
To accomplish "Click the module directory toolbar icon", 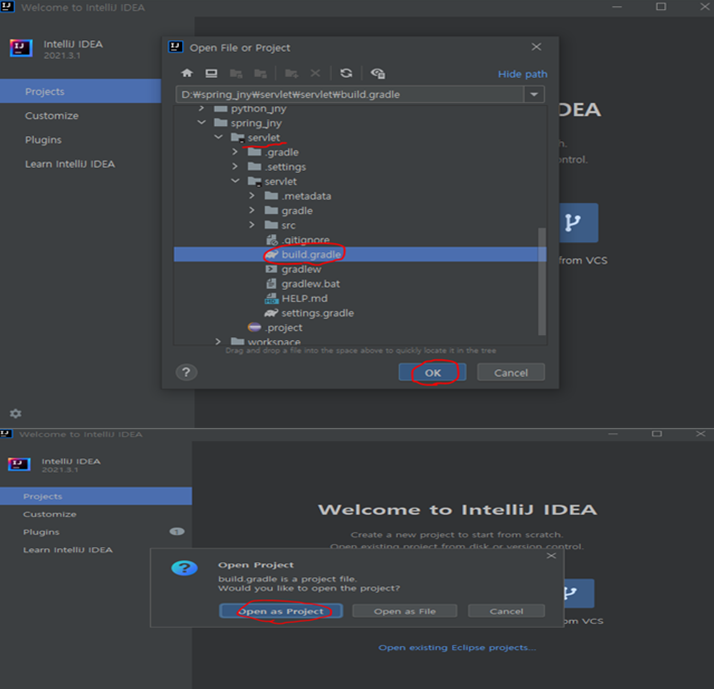I will tap(260, 73).
